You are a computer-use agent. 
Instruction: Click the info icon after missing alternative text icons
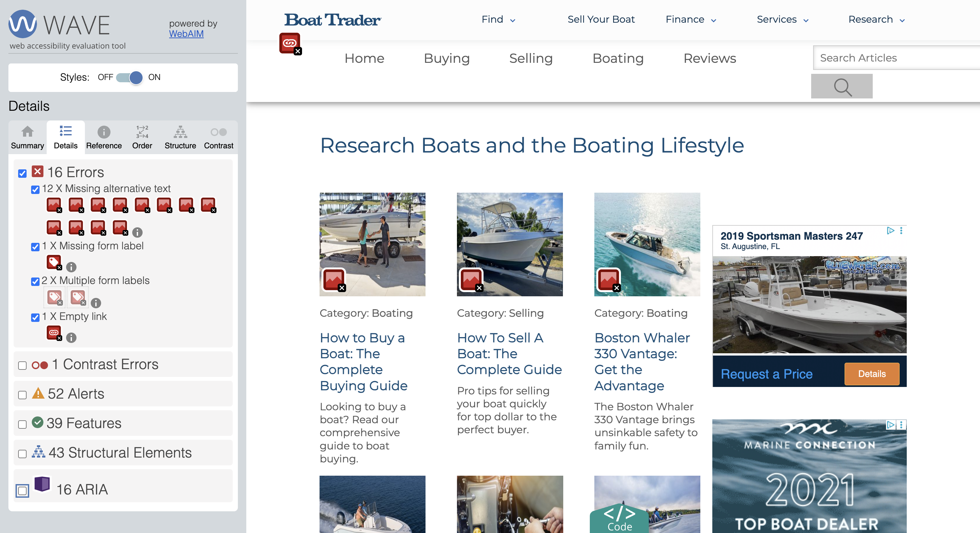(x=137, y=232)
